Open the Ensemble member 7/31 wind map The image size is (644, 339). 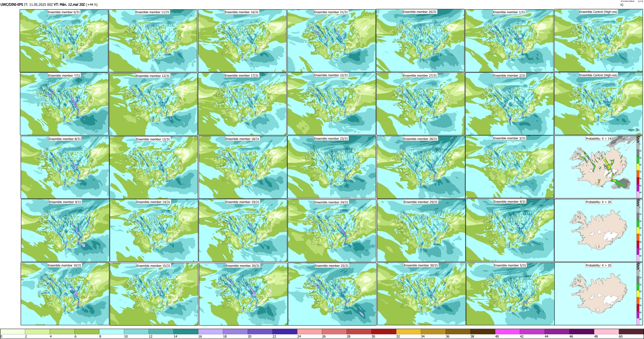[64, 104]
